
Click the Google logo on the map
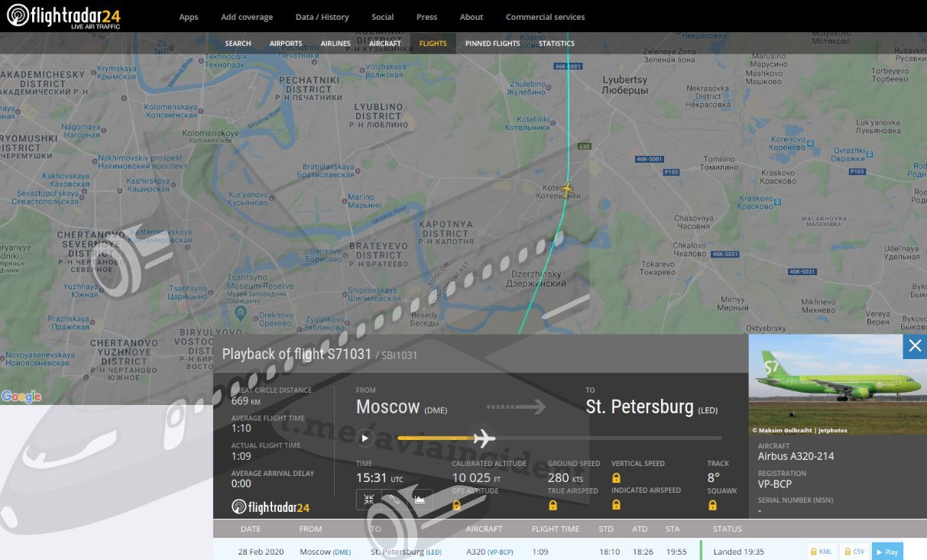tap(21, 397)
